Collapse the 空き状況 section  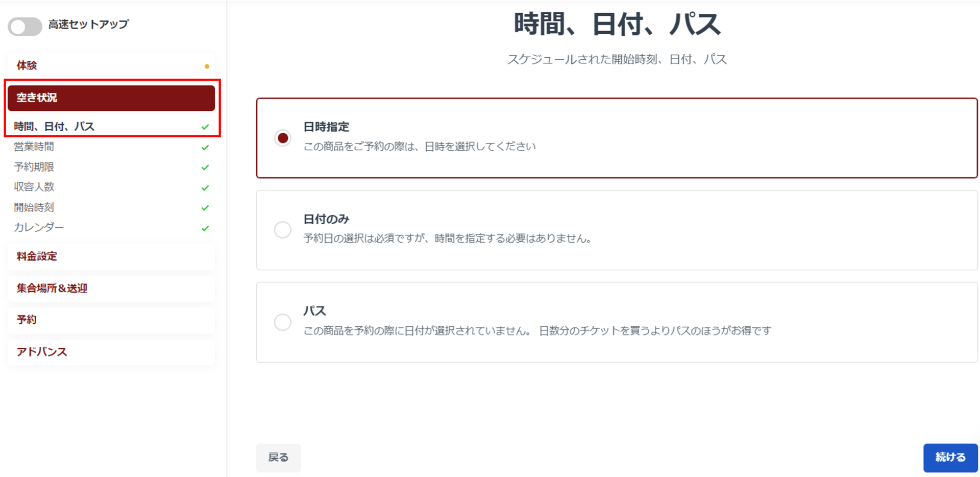point(111,98)
